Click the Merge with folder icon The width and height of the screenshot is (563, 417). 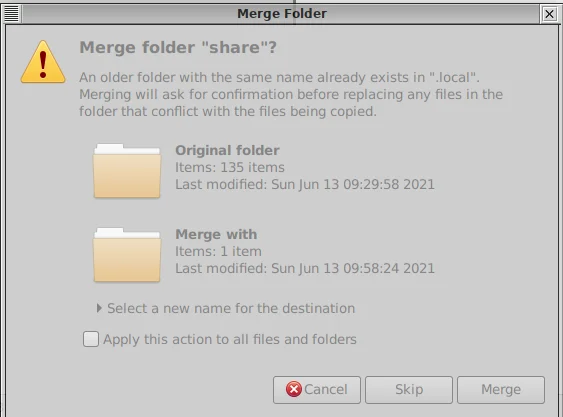(x=127, y=255)
